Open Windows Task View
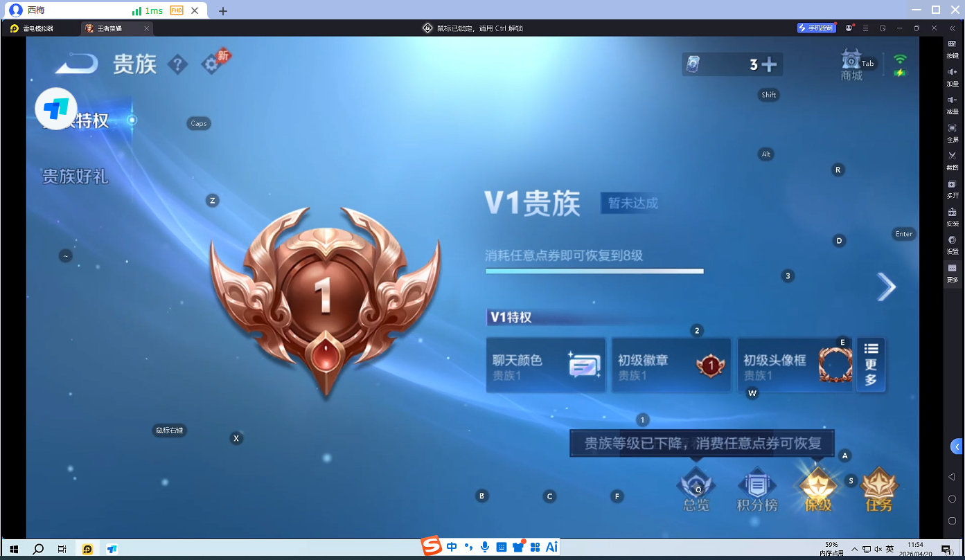This screenshot has width=965, height=560. [x=62, y=549]
